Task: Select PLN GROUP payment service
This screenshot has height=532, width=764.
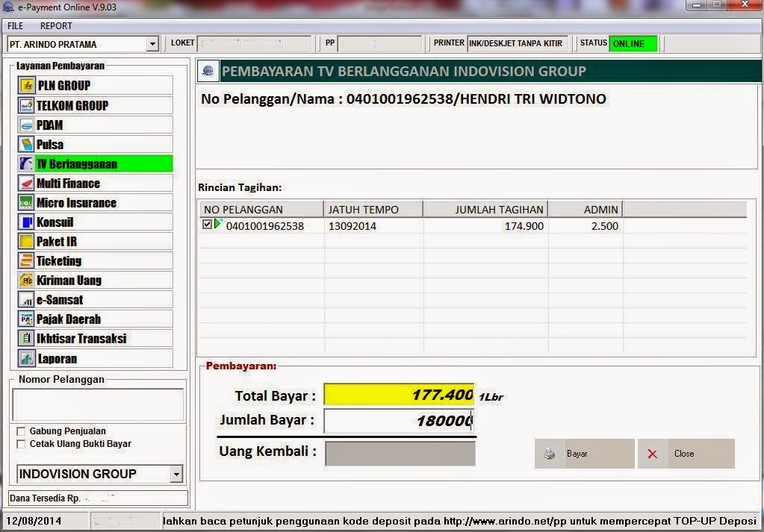Action: [96, 85]
